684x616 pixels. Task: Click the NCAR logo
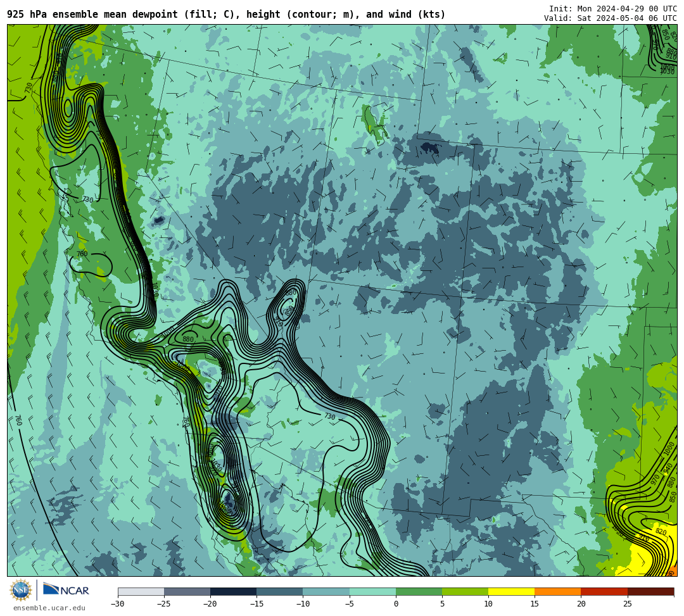pos(66,590)
